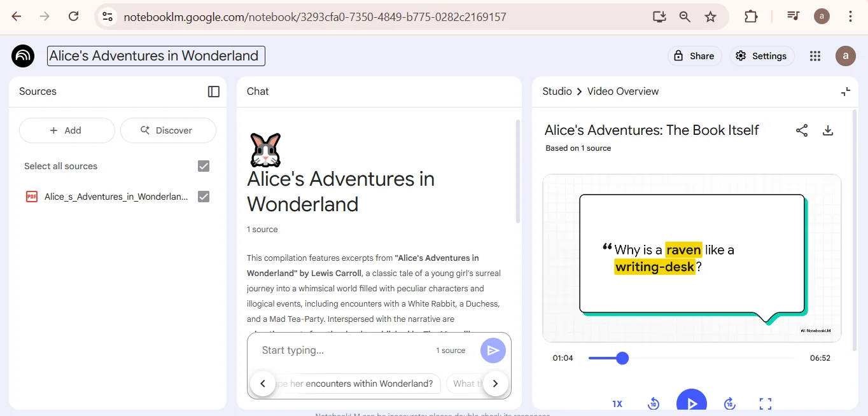
Task: Open the media controls icon in toolbar
Action: point(793,17)
